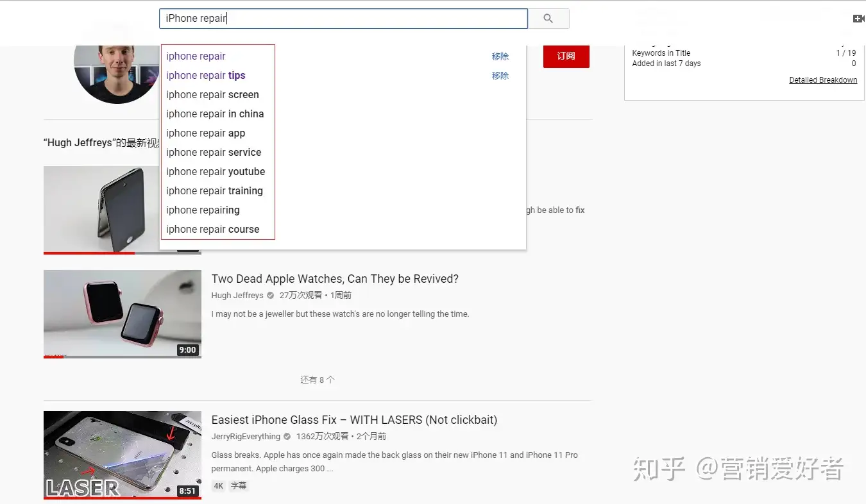Click the 4K badge
Viewport: 866px width, 504px height.
coord(219,486)
